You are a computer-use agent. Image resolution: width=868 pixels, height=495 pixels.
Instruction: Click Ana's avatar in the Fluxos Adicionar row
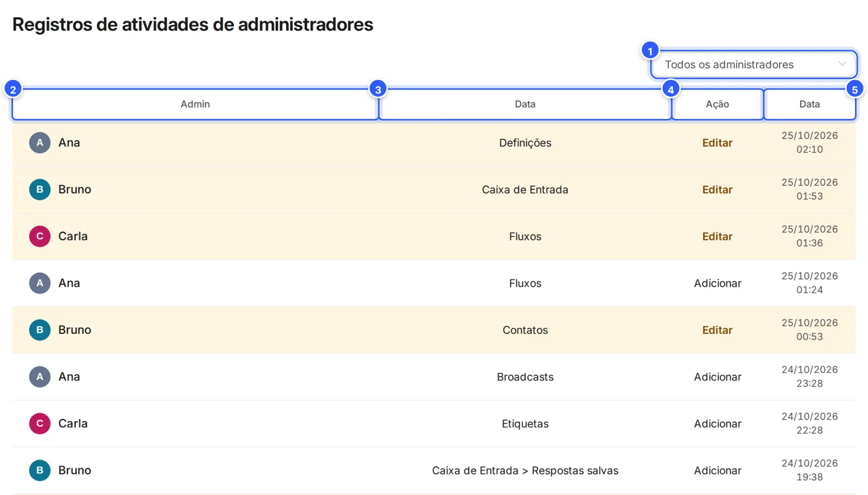pyautogui.click(x=40, y=283)
